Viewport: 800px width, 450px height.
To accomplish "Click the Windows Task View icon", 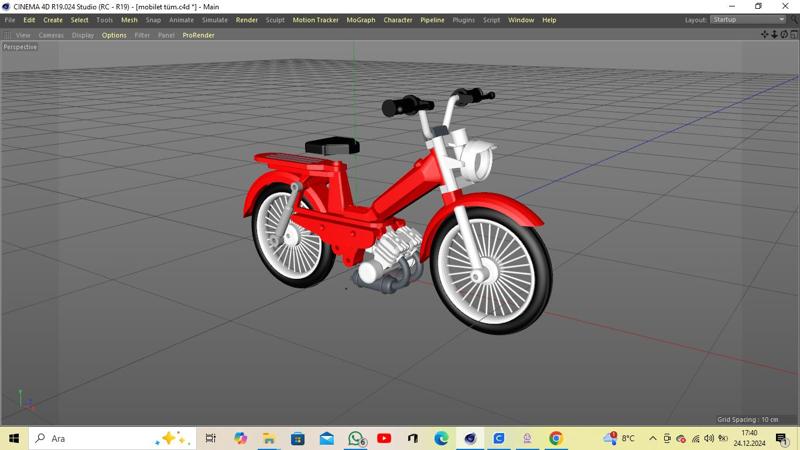I will pos(211,438).
